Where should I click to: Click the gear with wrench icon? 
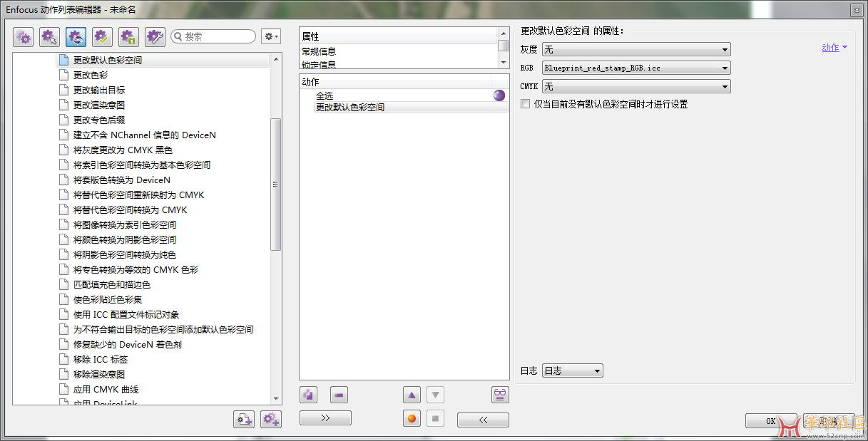pyautogui.click(x=155, y=37)
